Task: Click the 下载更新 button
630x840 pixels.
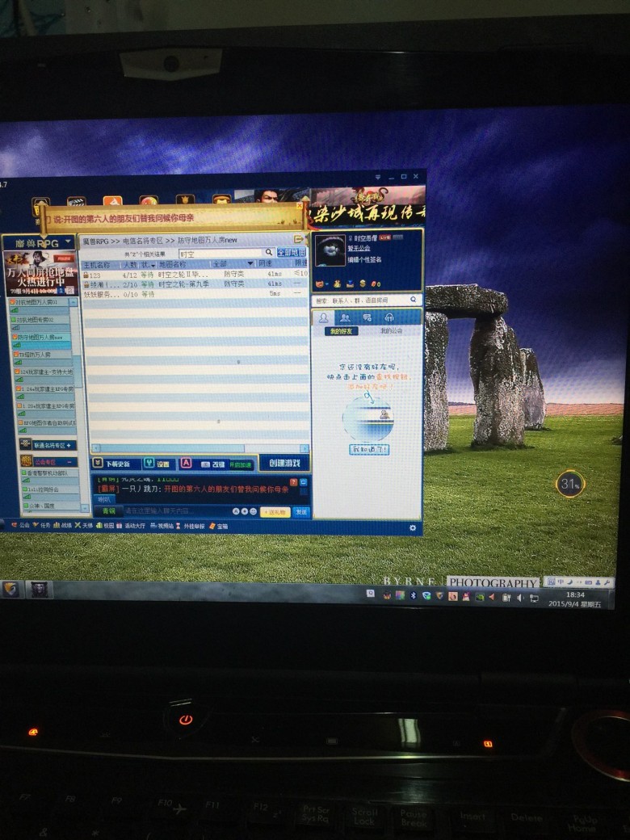Action: pyautogui.click(x=112, y=464)
